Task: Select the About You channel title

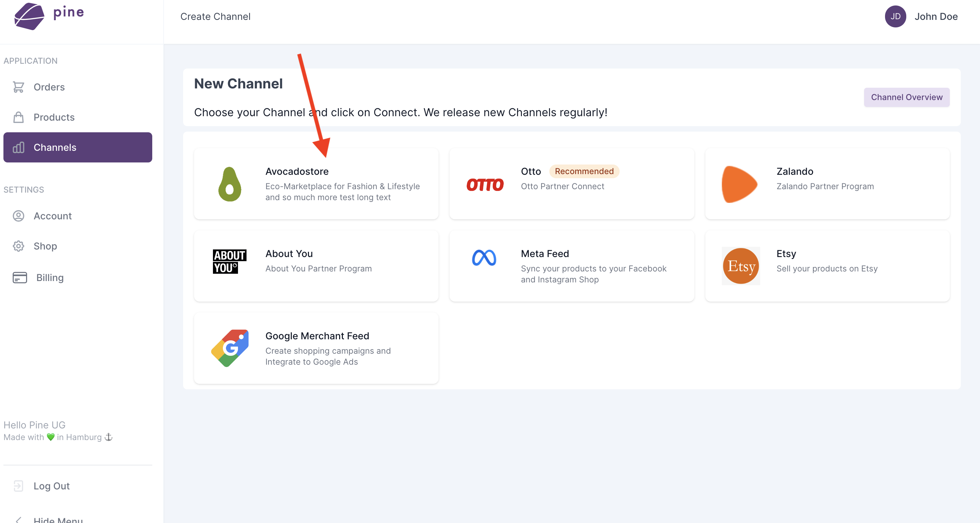Action: (289, 254)
